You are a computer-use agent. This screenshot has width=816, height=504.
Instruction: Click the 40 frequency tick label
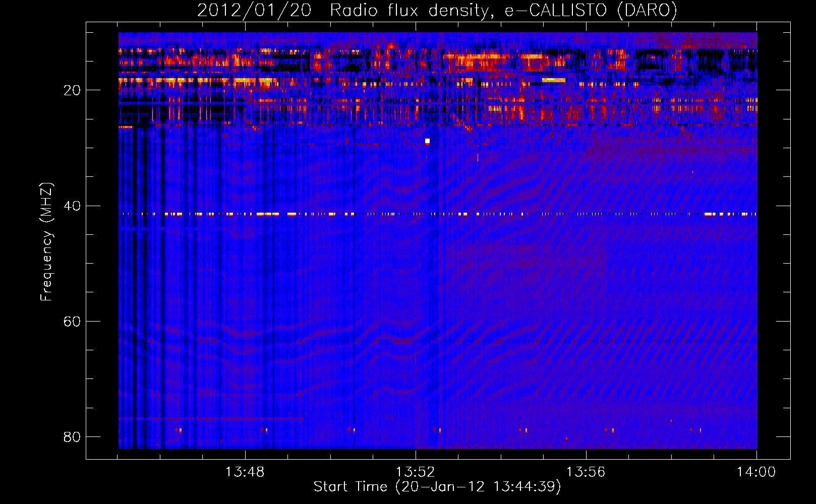72,206
